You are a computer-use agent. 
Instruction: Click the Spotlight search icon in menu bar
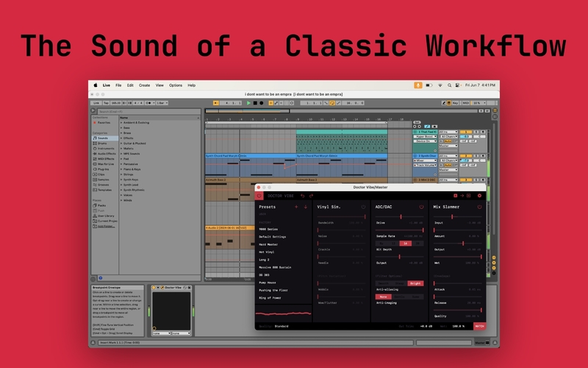click(x=449, y=85)
